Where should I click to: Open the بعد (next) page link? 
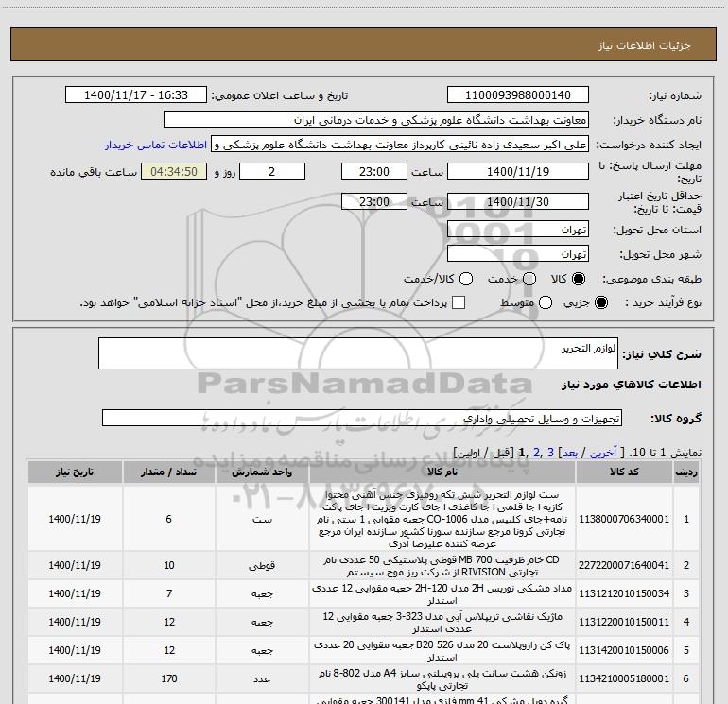(570, 453)
